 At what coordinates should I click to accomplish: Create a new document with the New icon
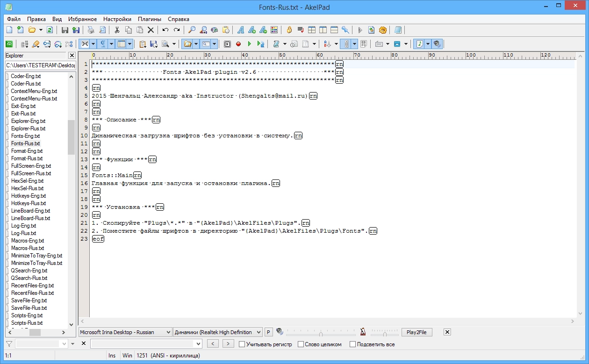pyautogui.click(x=9, y=30)
